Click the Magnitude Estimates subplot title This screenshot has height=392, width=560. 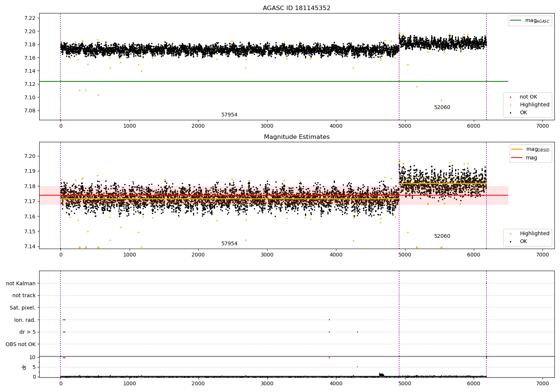click(296, 137)
